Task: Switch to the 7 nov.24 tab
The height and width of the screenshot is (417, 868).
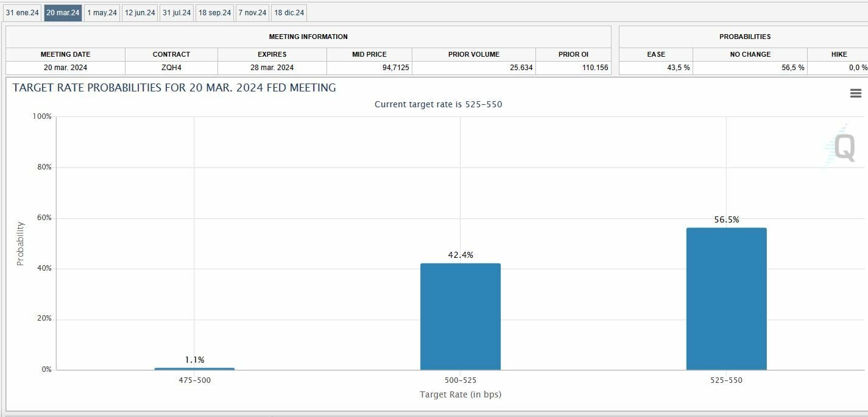Action: pyautogui.click(x=252, y=12)
